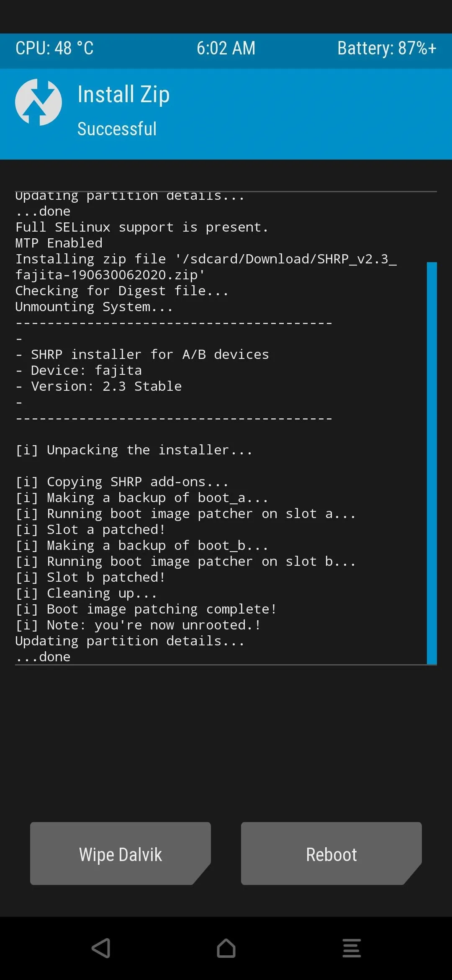The height and width of the screenshot is (980, 452).
Task: Tap the 'you're now unrooted' note line
Action: pos(138,625)
